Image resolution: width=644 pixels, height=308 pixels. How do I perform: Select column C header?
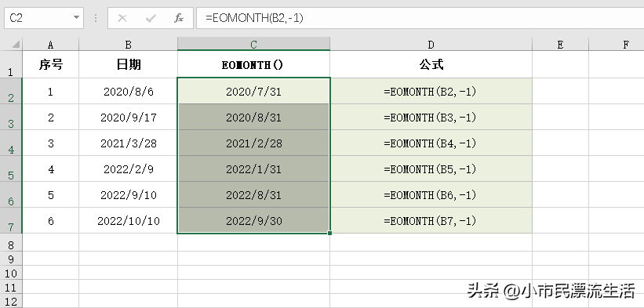[253, 44]
